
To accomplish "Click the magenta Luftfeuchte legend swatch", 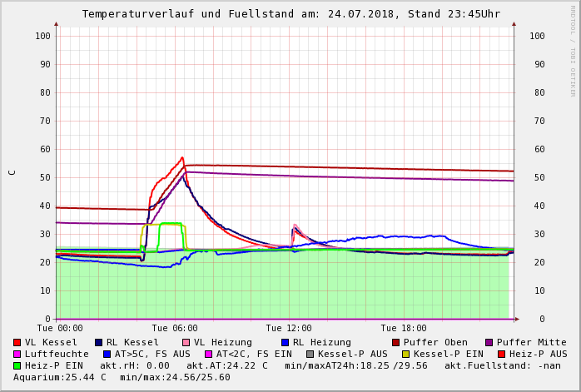I will pos(17,355).
